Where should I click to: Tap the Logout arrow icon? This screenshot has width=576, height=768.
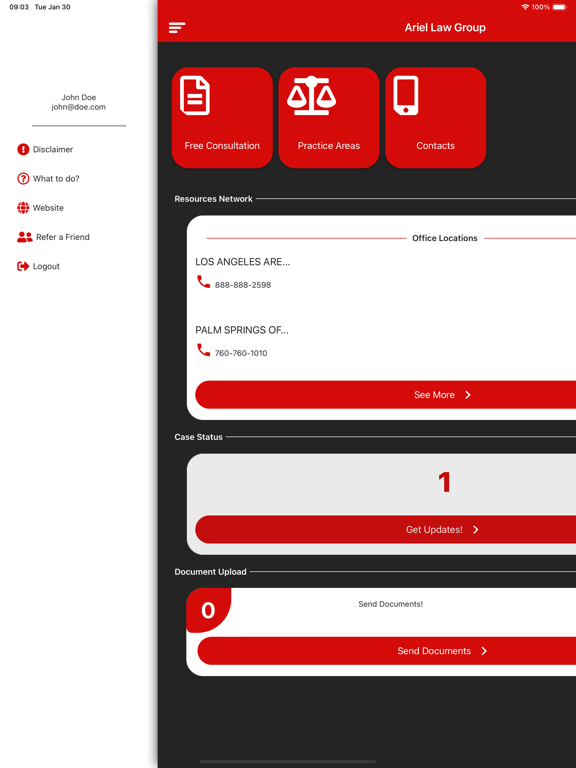[23, 266]
